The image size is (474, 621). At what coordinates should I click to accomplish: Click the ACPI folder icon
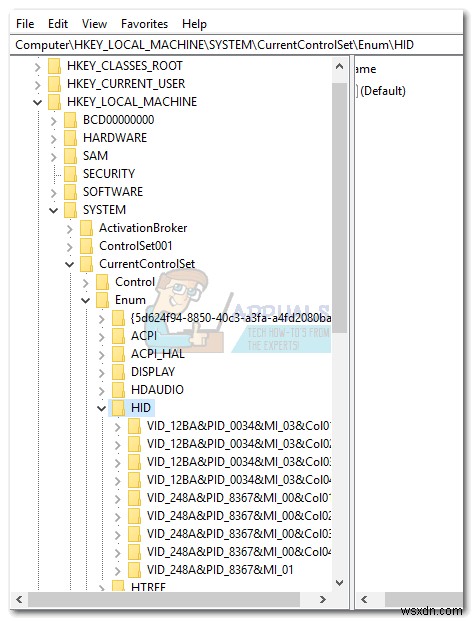click(x=118, y=336)
